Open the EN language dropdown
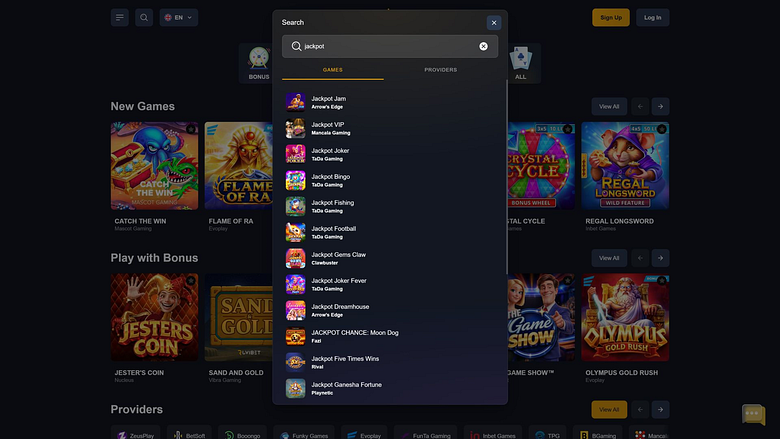 tap(179, 17)
